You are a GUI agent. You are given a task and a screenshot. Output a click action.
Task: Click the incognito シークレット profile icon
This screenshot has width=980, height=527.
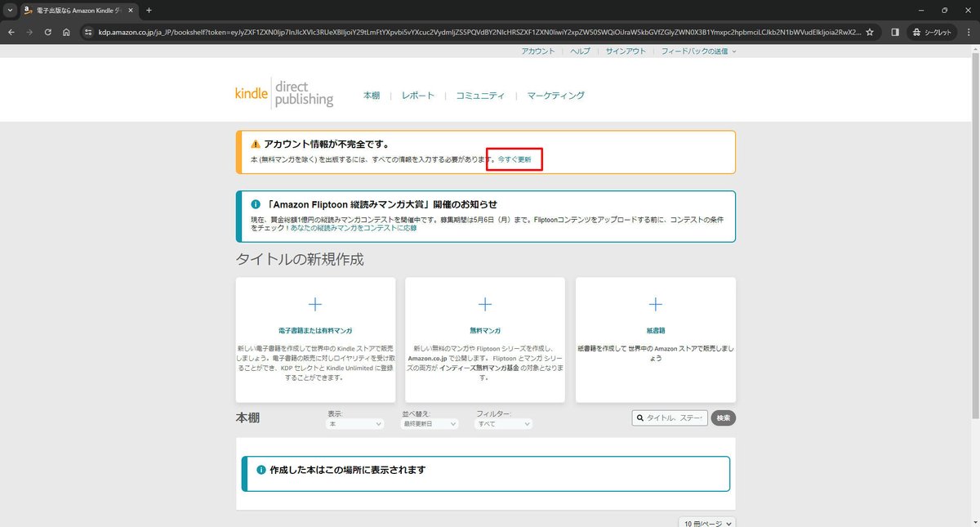pyautogui.click(x=932, y=32)
